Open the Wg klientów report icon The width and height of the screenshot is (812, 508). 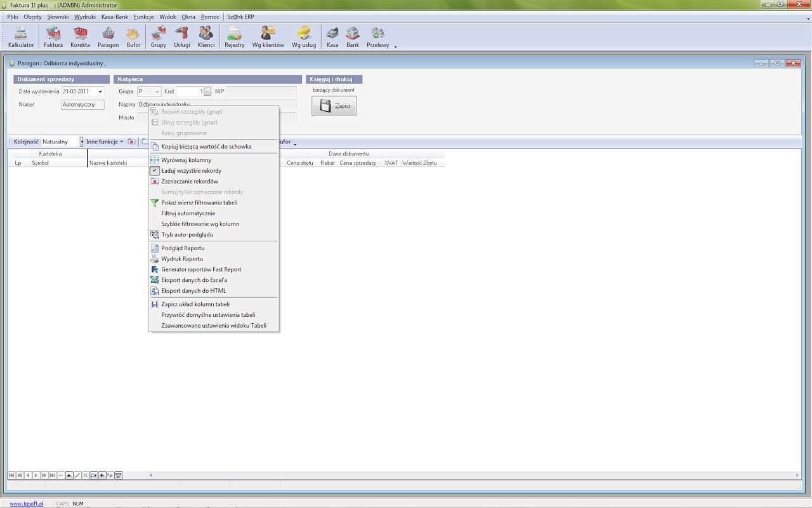point(268,37)
